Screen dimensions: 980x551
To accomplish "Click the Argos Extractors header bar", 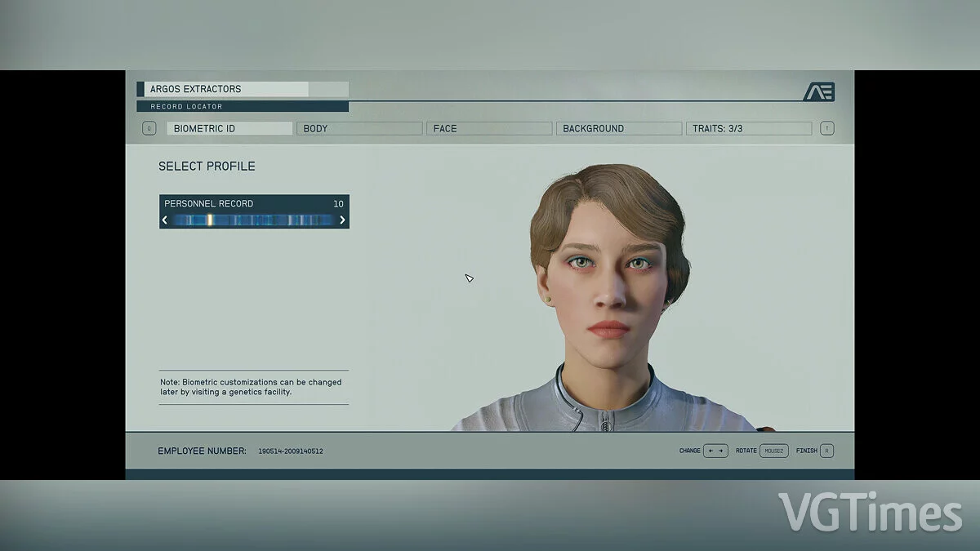I will click(243, 89).
